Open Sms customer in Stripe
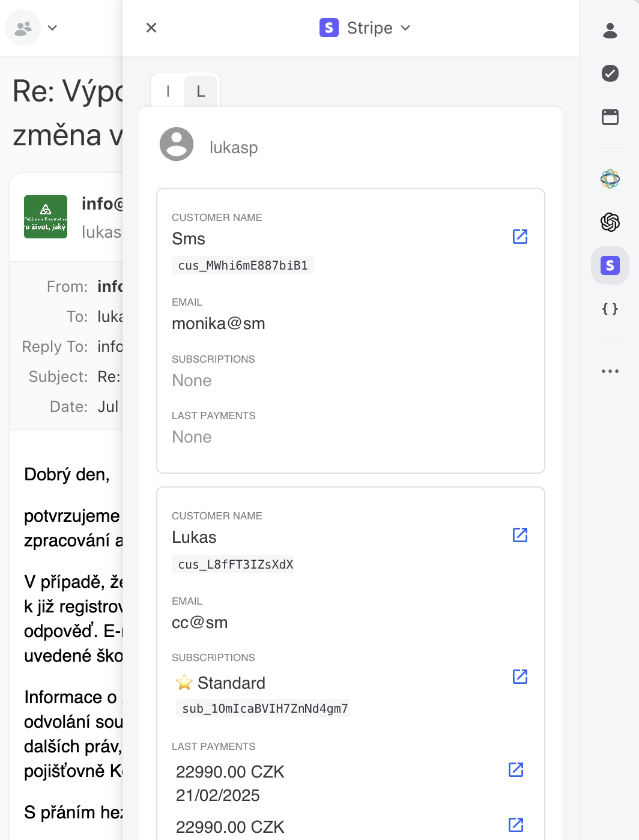Viewport: 639px width, 840px height. point(520,237)
